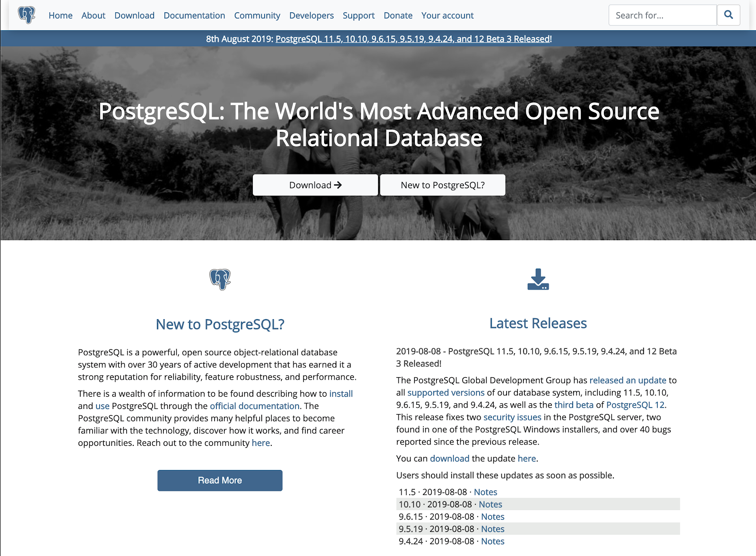The width and height of the screenshot is (756, 556).
Task: Click the community 'here' link
Action: (261, 443)
